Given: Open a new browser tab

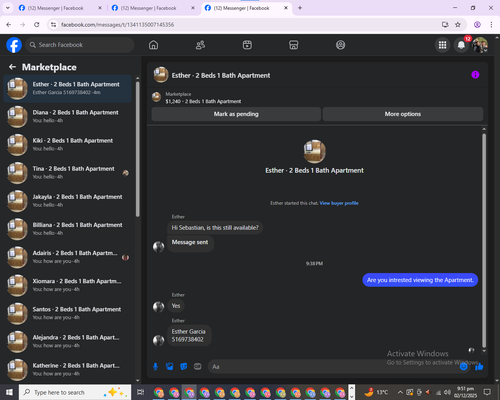Looking at the screenshot, I should tap(300, 8).
